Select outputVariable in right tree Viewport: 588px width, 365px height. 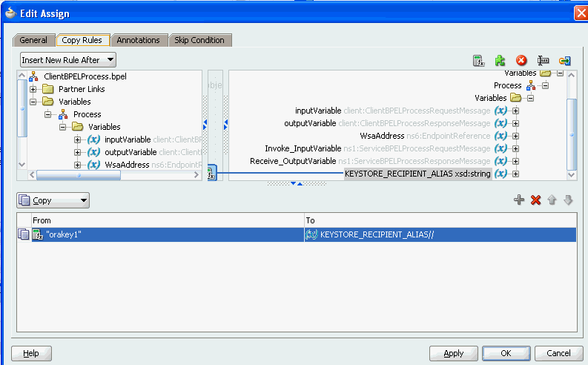point(310,123)
